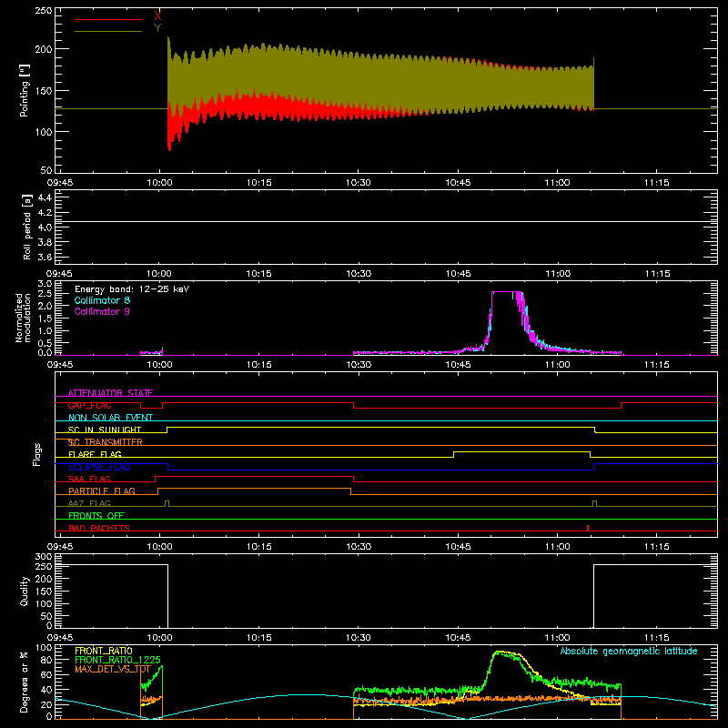728x728 pixels.
Task: Select the 'Energy band: 12-25 keV' text
Action: (132, 289)
